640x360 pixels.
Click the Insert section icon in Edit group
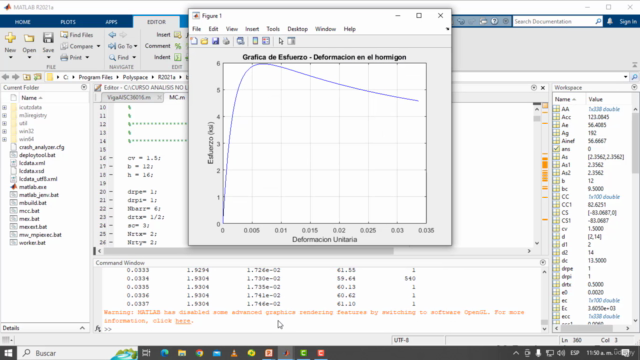(178, 35)
